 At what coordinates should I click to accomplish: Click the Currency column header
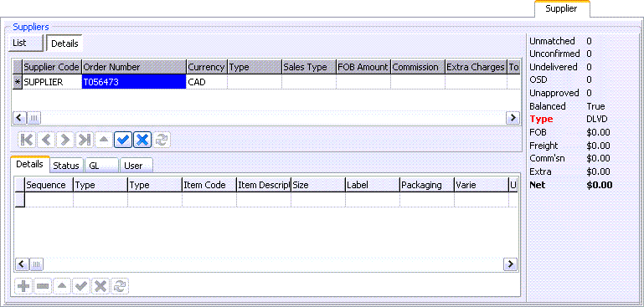click(207, 67)
